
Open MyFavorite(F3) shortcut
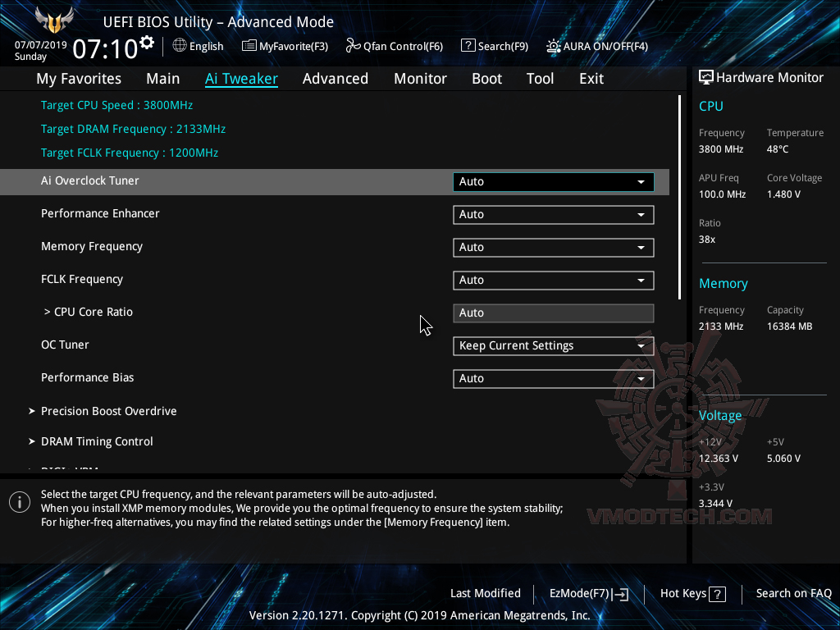click(x=285, y=46)
